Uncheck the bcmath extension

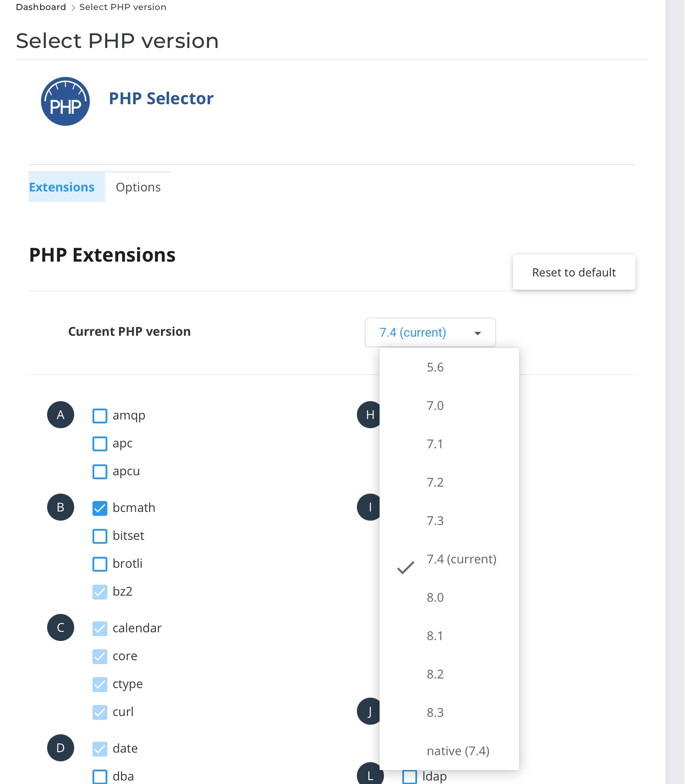tap(100, 508)
